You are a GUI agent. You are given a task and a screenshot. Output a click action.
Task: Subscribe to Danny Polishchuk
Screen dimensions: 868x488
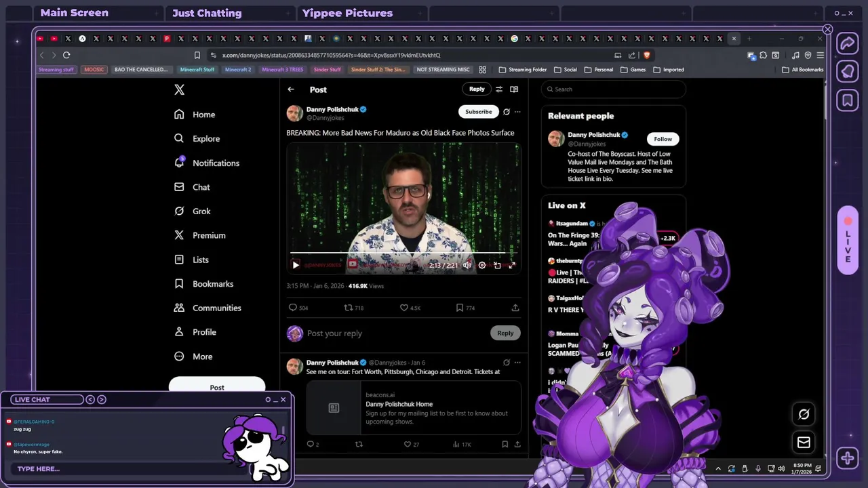pyautogui.click(x=478, y=112)
